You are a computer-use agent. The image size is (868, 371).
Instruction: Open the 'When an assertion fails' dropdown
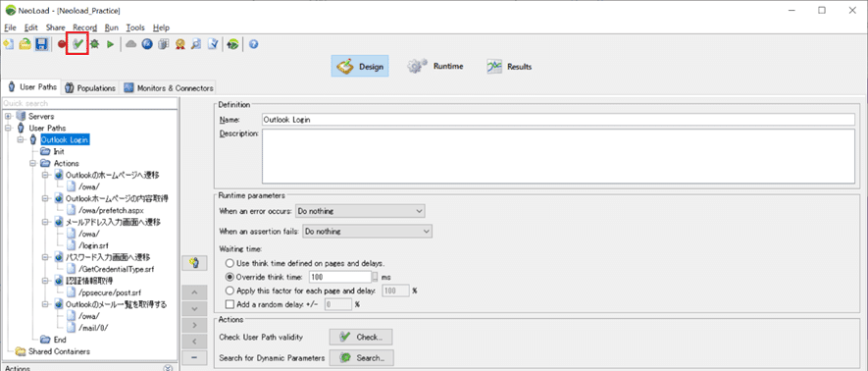pos(368,231)
